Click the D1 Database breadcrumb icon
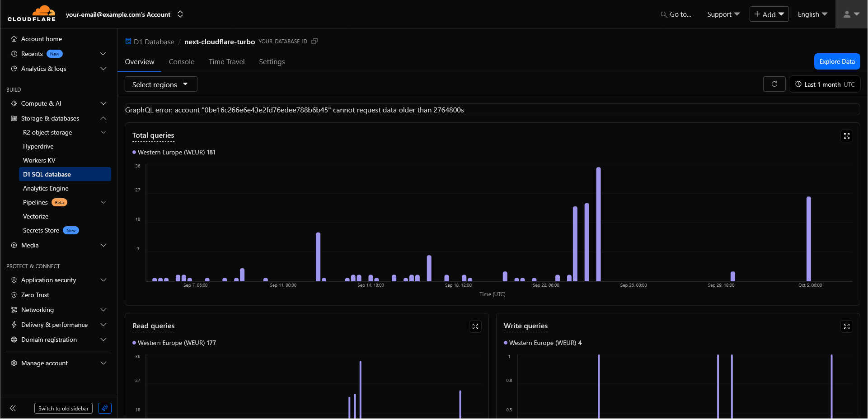 click(128, 42)
